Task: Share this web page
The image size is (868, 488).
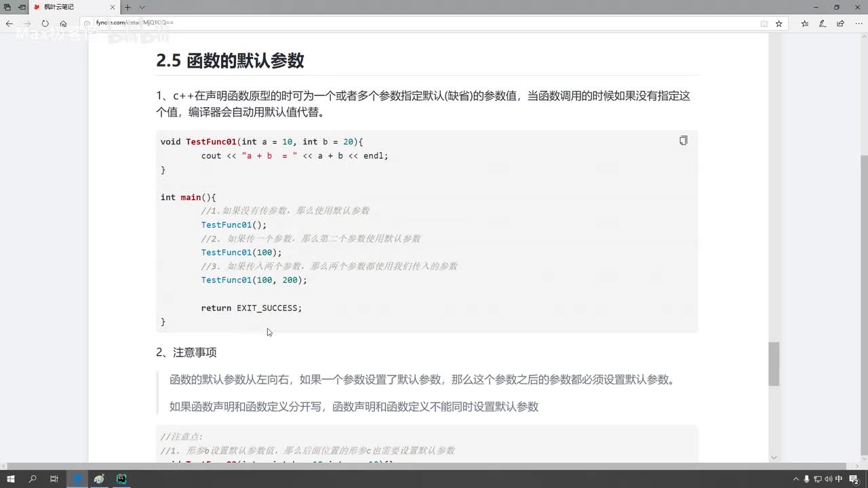Action: [x=840, y=23]
